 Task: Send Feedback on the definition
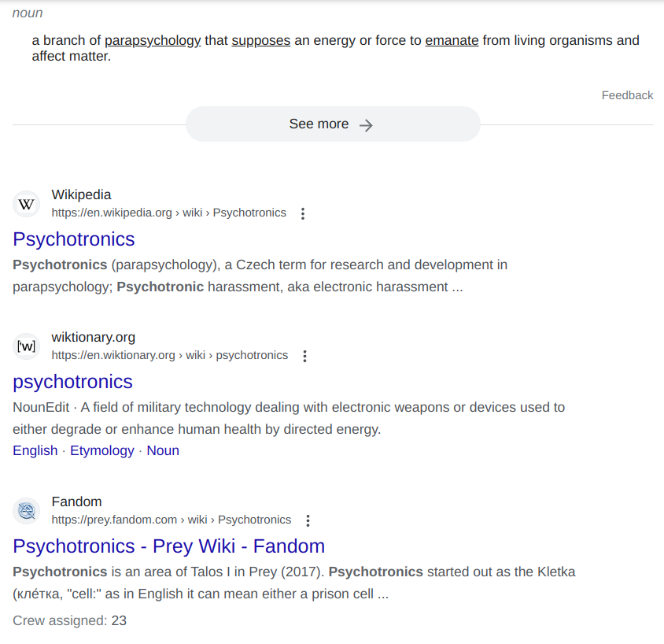627,95
